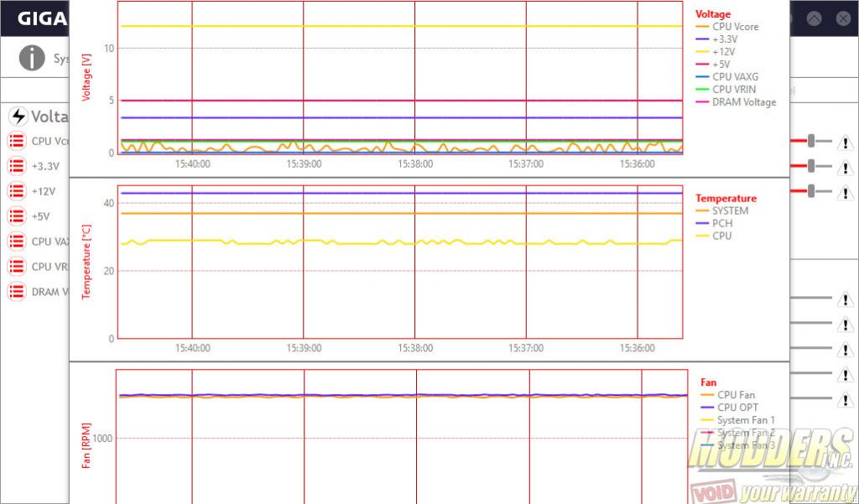Click the list icon beside +5V row

coord(17,216)
